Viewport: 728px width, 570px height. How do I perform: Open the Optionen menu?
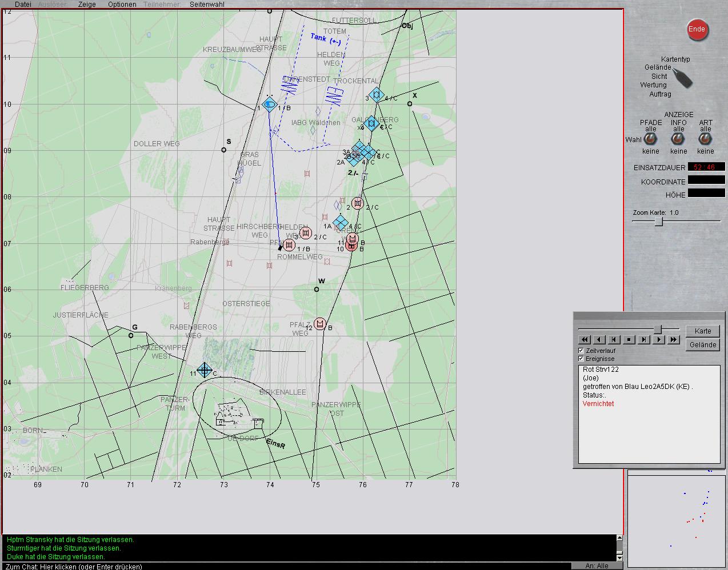(122, 4)
